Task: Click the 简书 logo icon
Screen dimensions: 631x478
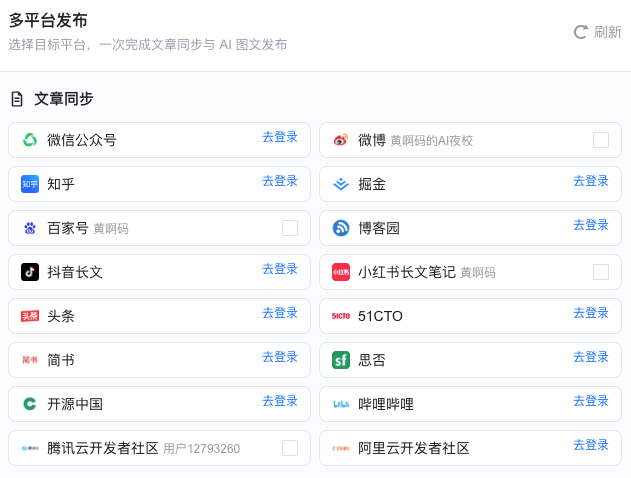Action: [30, 360]
